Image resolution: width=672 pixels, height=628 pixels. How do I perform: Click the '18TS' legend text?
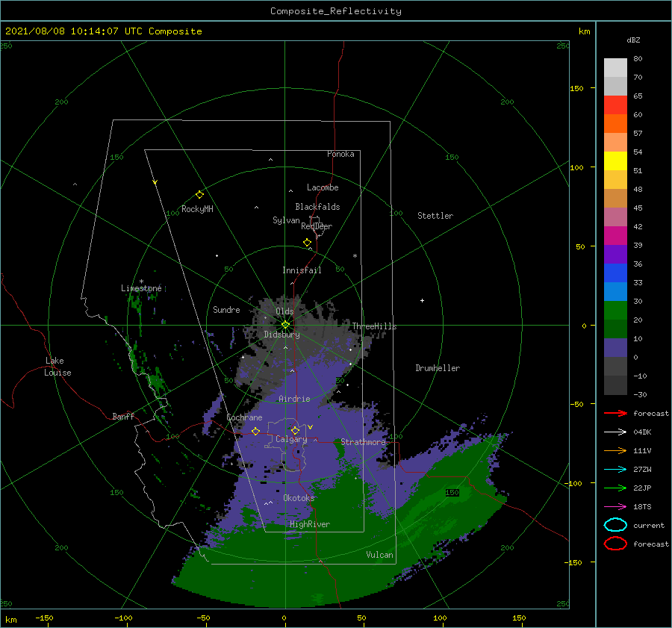(x=642, y=506)
